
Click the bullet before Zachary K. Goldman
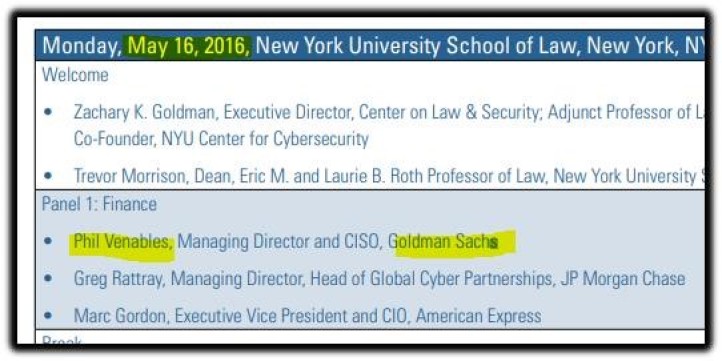pyautogui.click(x=48, y=112)
